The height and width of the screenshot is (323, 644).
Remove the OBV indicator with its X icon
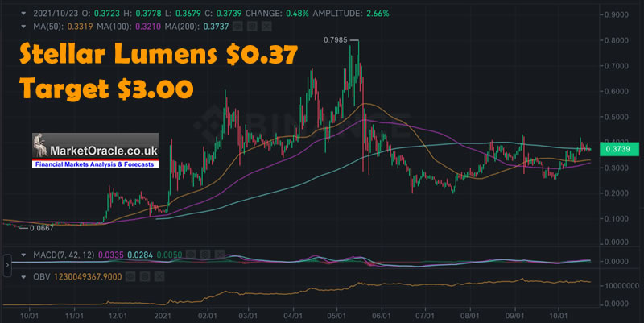[159, 276]
